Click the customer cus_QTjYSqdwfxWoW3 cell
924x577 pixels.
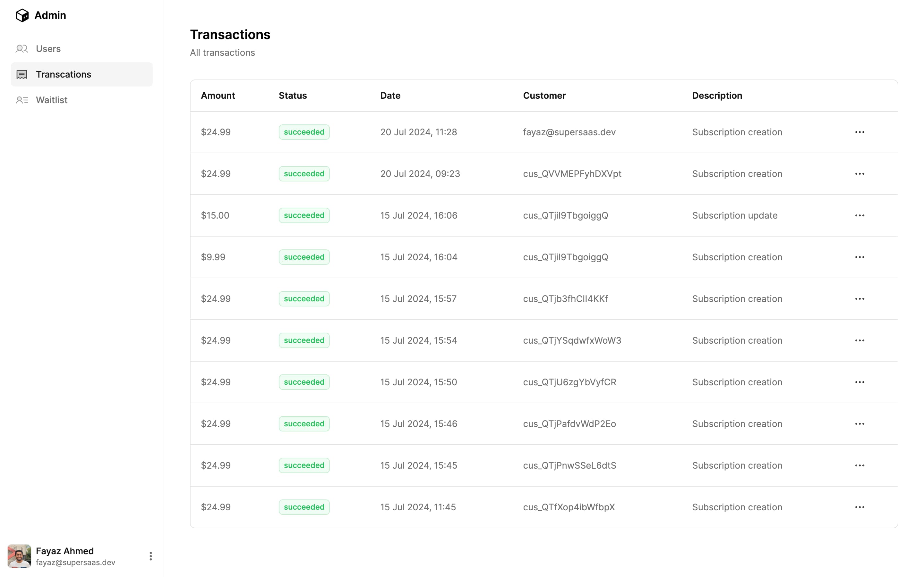pyautogui.click(x=572, y=340)
